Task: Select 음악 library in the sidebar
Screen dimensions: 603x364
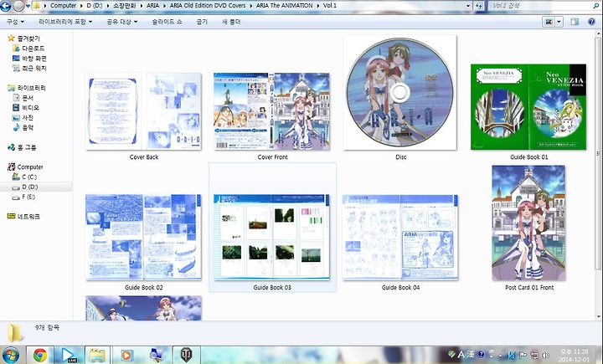Action: (23, 127)
